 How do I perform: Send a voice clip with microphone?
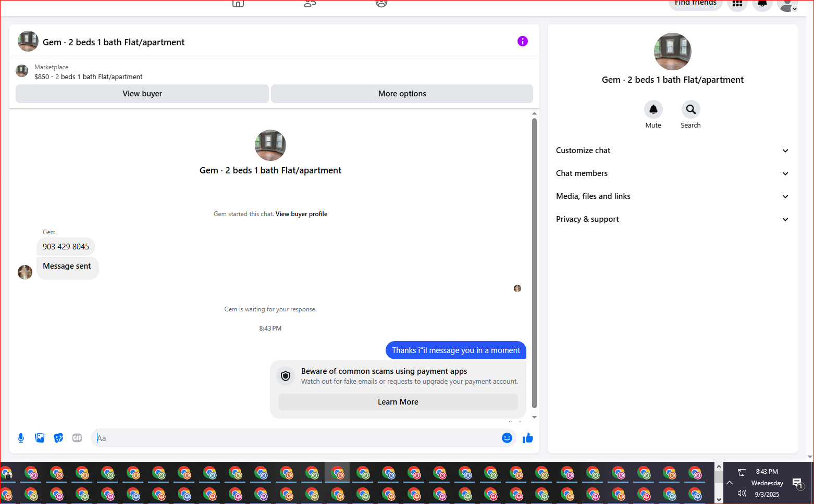(21, 438)
